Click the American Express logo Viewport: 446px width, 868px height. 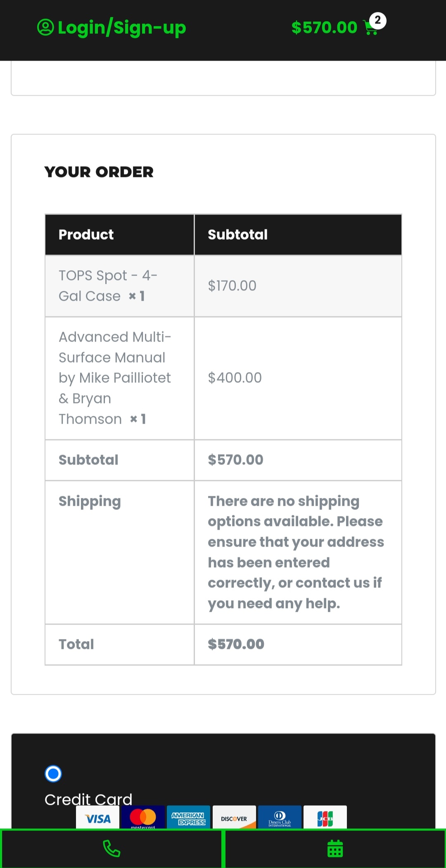(188, 817)
